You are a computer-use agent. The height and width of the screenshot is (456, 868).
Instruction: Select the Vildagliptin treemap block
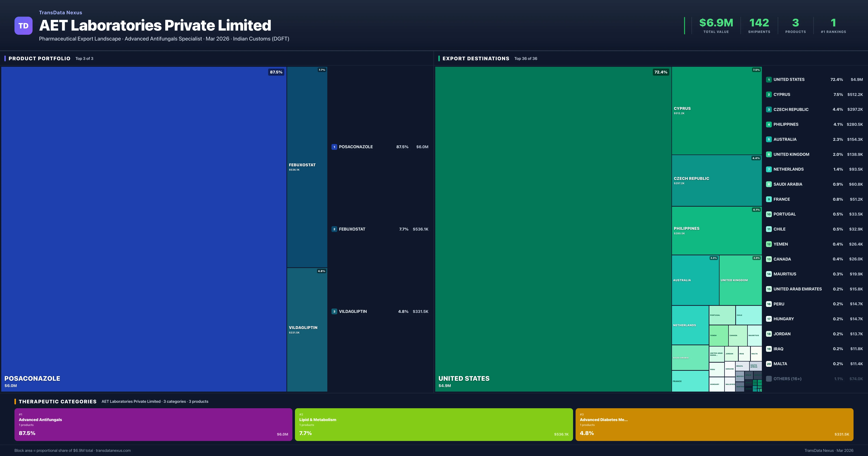coord(307,329)
